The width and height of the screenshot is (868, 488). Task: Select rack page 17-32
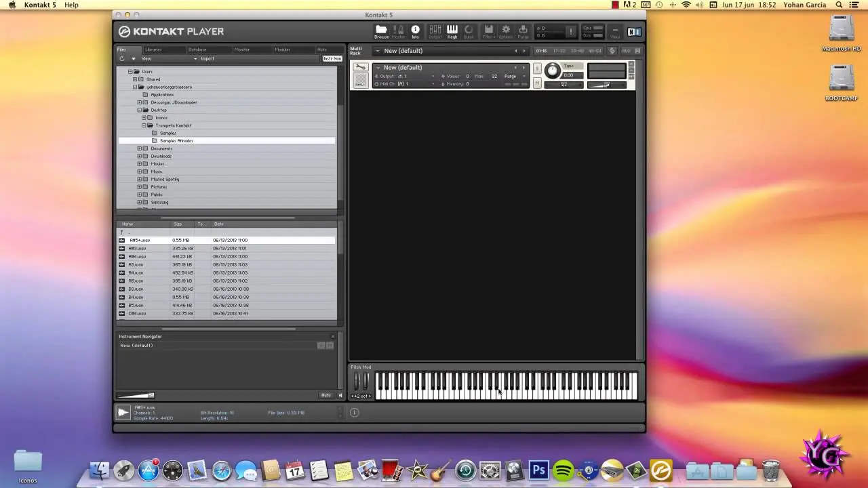click(559, 51)
